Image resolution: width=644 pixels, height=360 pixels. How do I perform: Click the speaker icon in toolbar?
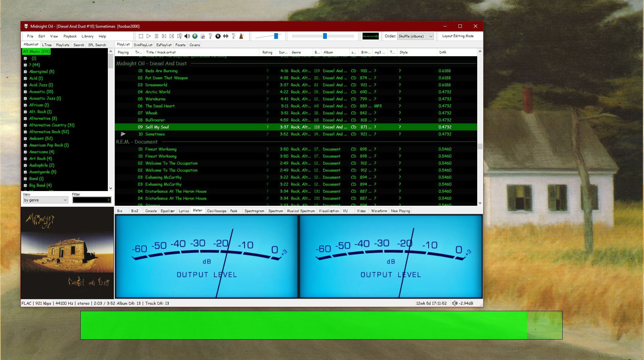click(x=187, y=36)
